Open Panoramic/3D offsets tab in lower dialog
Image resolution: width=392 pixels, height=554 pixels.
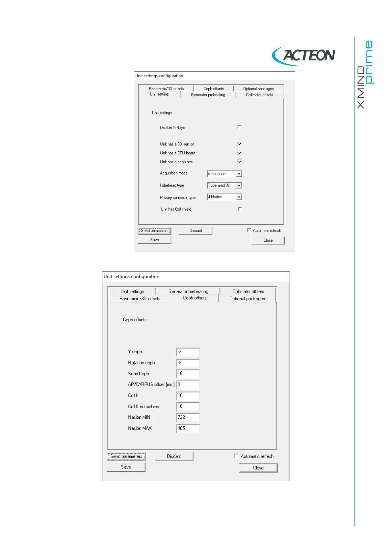click(140, 299)
